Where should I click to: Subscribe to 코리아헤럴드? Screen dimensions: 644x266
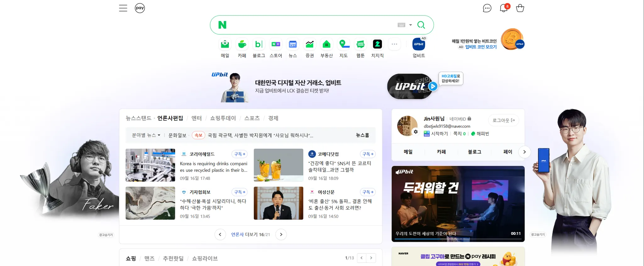240,154
